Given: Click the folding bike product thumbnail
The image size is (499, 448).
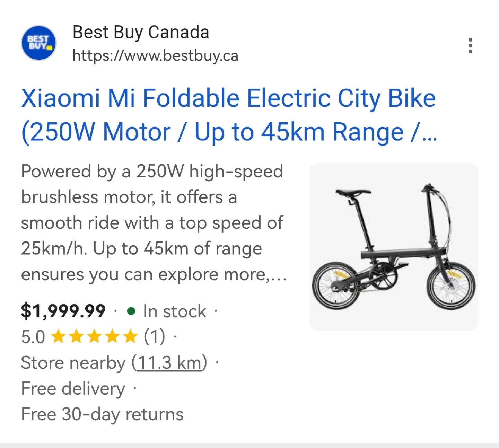Looking at the screenshot, I should pyautogui.click(x=394, y=247).
